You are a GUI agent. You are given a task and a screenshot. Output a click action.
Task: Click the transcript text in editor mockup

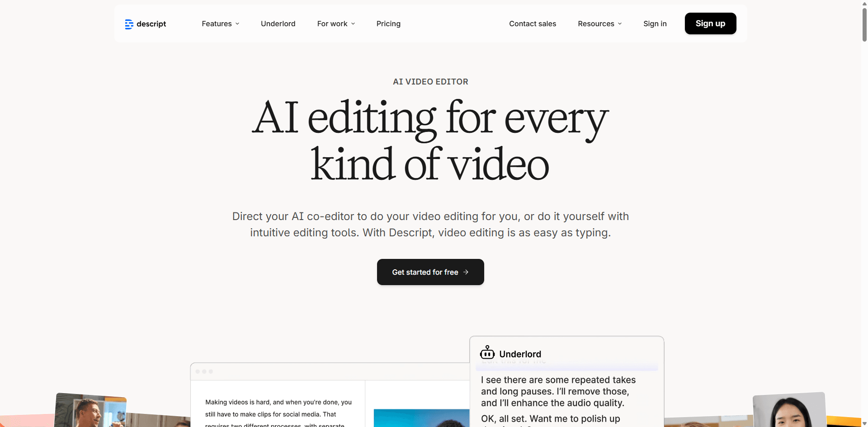(278, 408)
